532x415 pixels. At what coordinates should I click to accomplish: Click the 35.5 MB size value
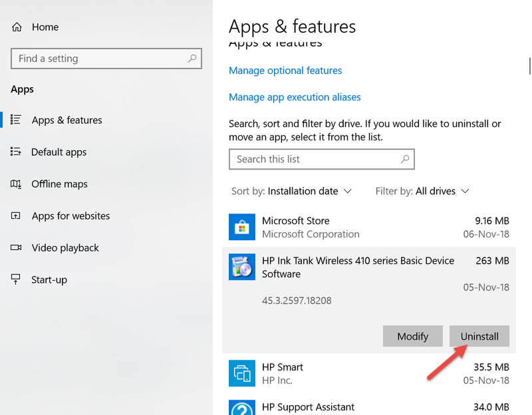click(491, 367)
